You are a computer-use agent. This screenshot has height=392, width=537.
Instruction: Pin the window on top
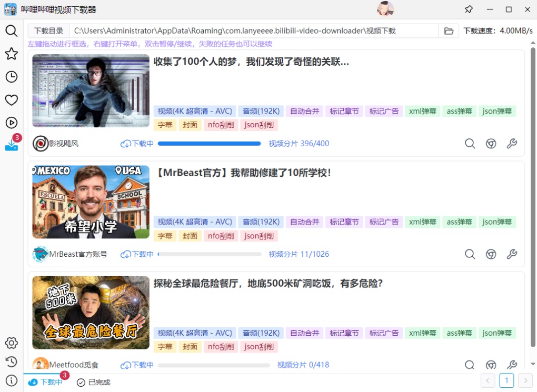tap(469, 9)
